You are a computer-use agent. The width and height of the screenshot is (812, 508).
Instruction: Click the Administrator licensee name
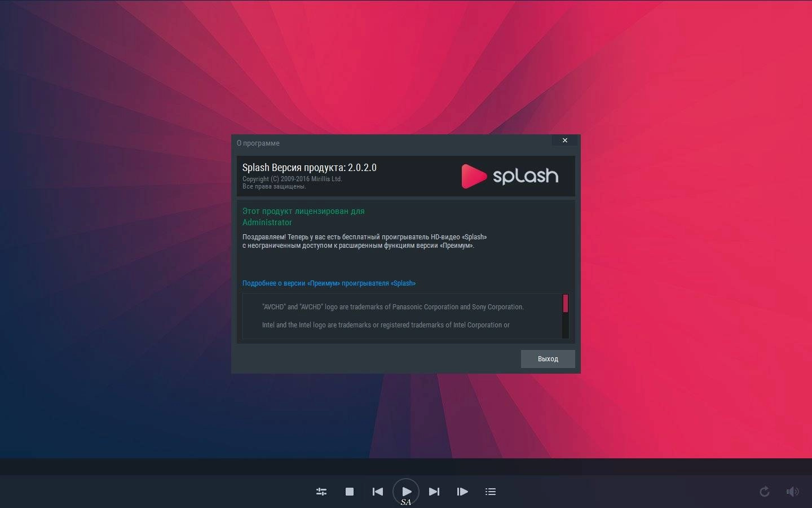click(x=267, y=222)
